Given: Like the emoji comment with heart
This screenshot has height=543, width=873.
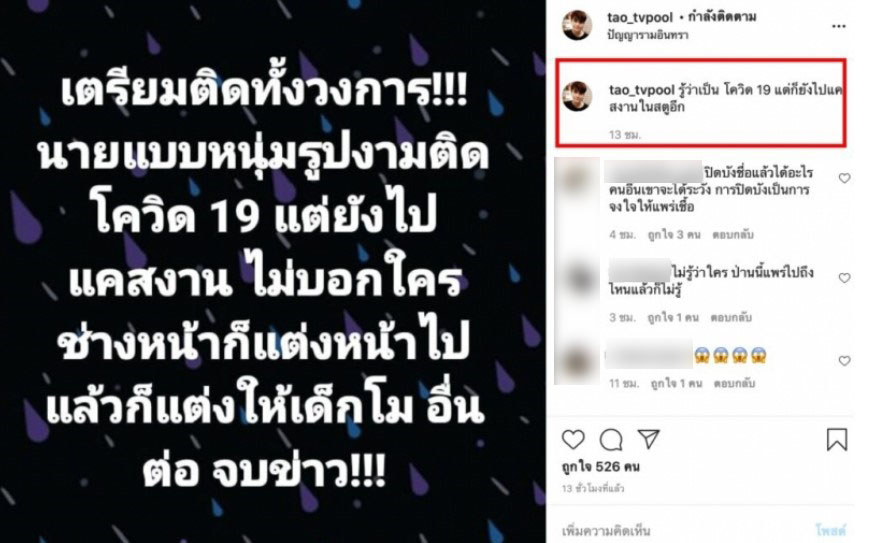Looking at the screenshot, I should tap(845, 361).
